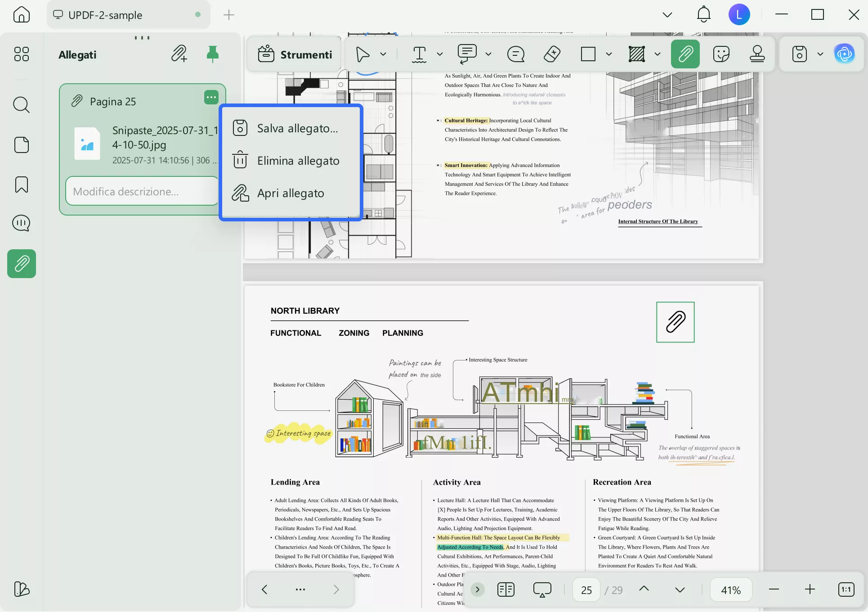Screen dimensions: 868x612
Task: Toggle the green pin icon in the Allegati panel
Action: 212,54
